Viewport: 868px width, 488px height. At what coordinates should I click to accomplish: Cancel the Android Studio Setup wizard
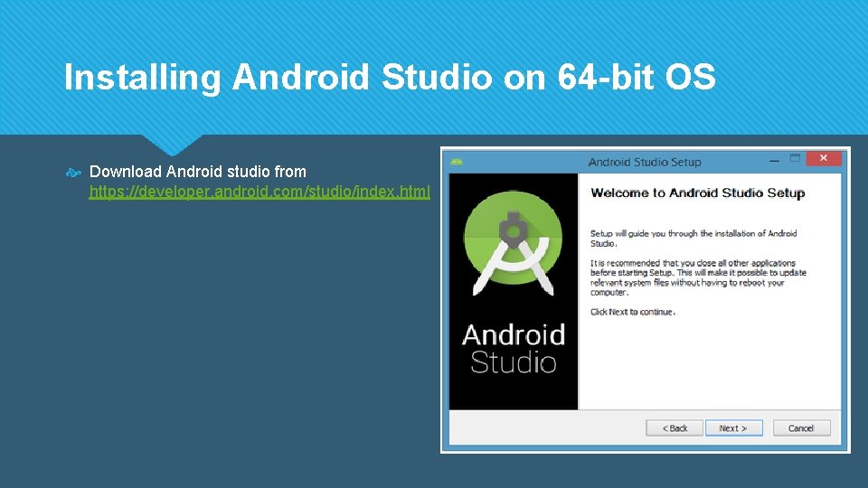801,428
